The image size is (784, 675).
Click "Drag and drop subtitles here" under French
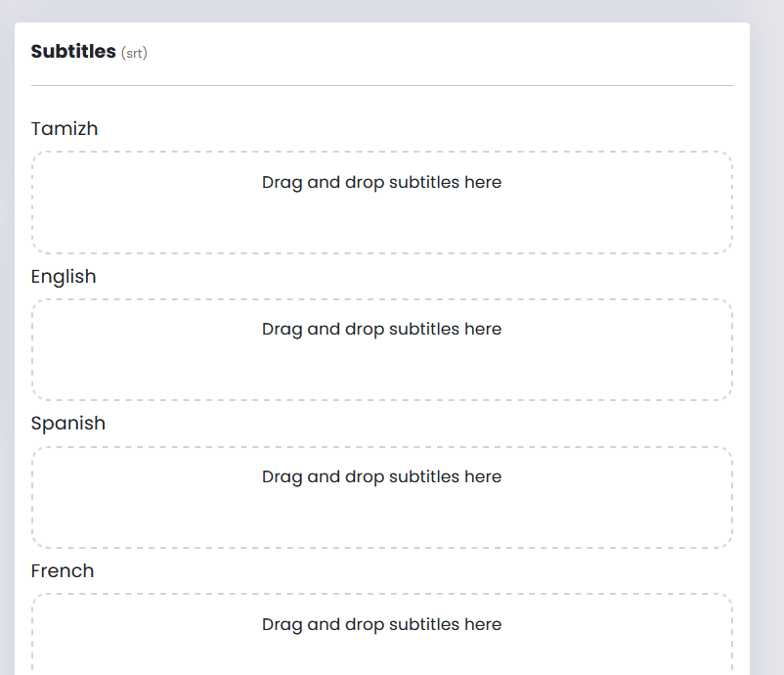point(381,624)
